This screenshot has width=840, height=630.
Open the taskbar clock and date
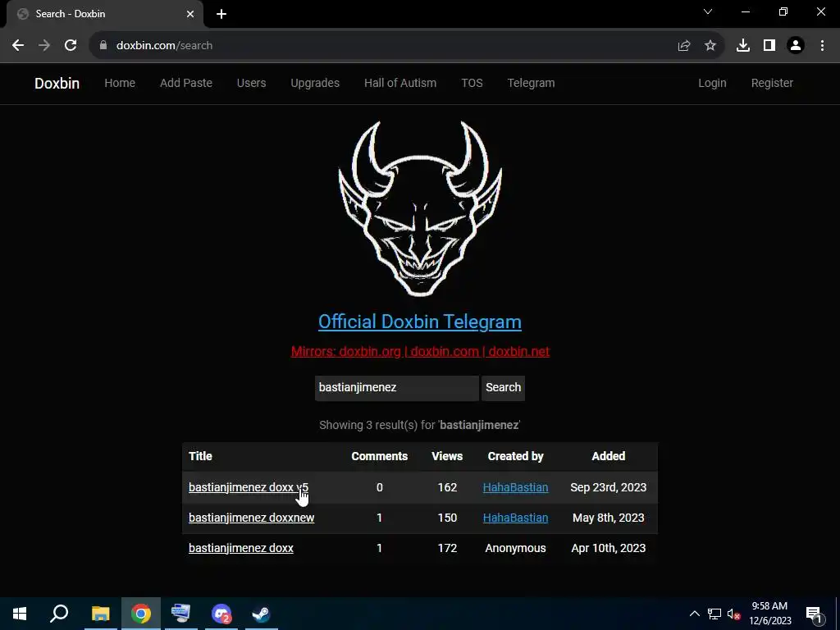pyautogui.click(x=769, y=614)
